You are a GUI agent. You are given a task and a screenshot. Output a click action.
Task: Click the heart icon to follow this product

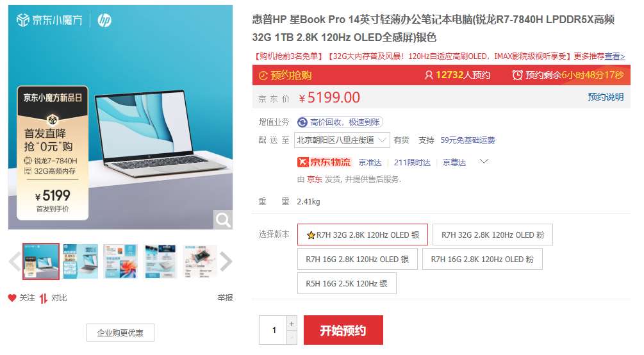coord(12,298)
